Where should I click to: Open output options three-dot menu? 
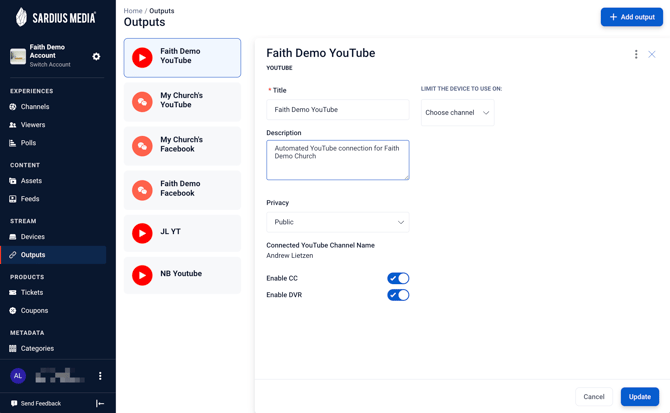point(636,54)
